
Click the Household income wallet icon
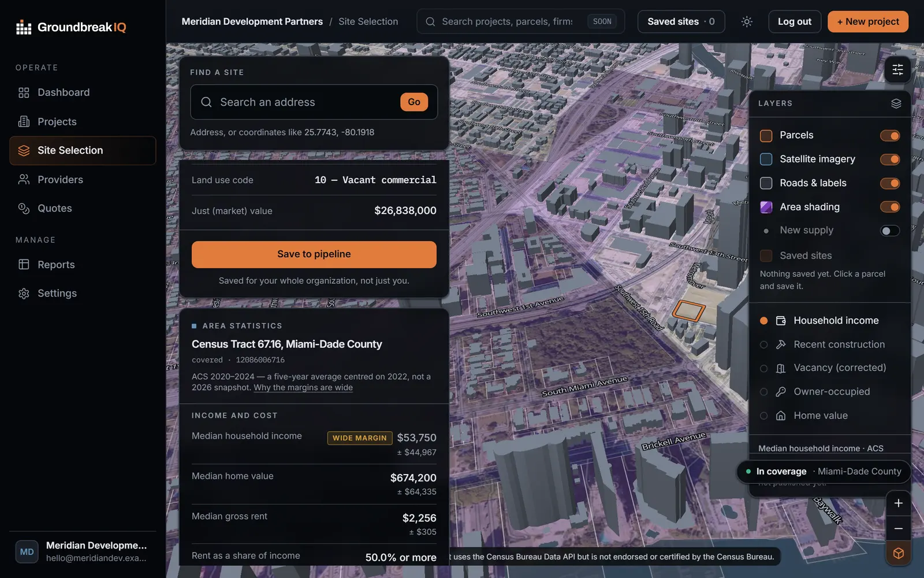pyautogui.click(x=781, y=321)
